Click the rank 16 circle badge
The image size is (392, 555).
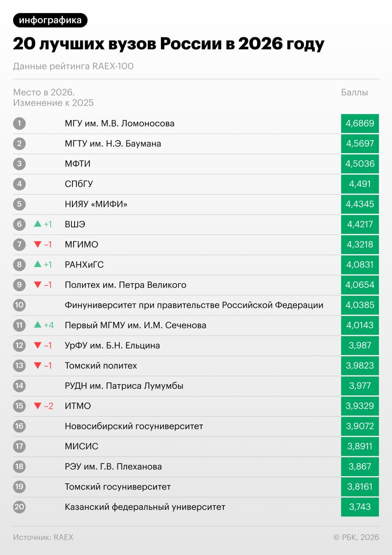20,426
